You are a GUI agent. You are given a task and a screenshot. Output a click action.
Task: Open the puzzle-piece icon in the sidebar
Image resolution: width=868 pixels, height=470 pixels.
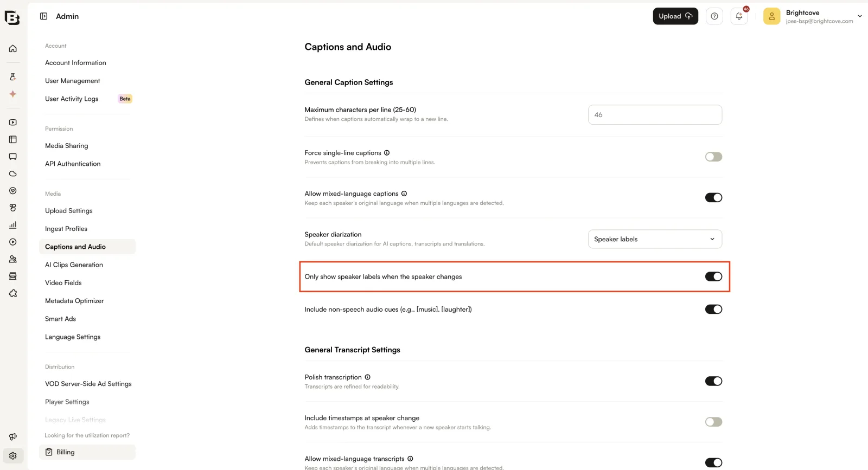tap(13, 293)
